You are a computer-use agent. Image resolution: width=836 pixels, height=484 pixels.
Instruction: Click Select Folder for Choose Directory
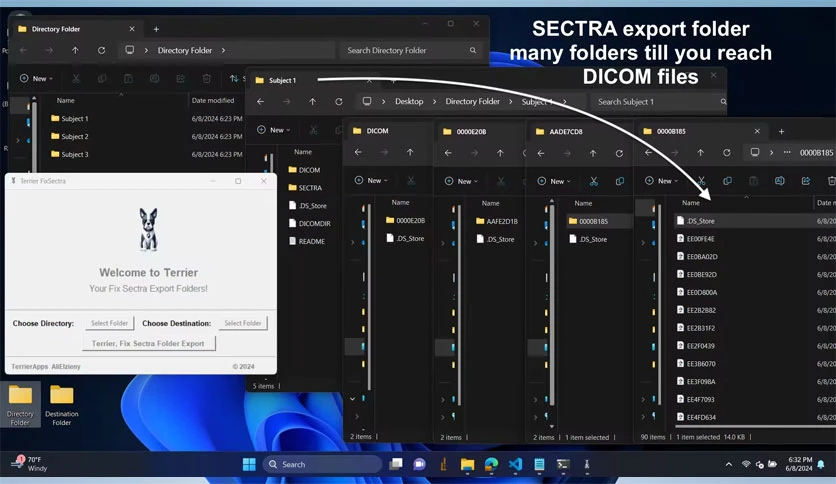click(109, 323)
